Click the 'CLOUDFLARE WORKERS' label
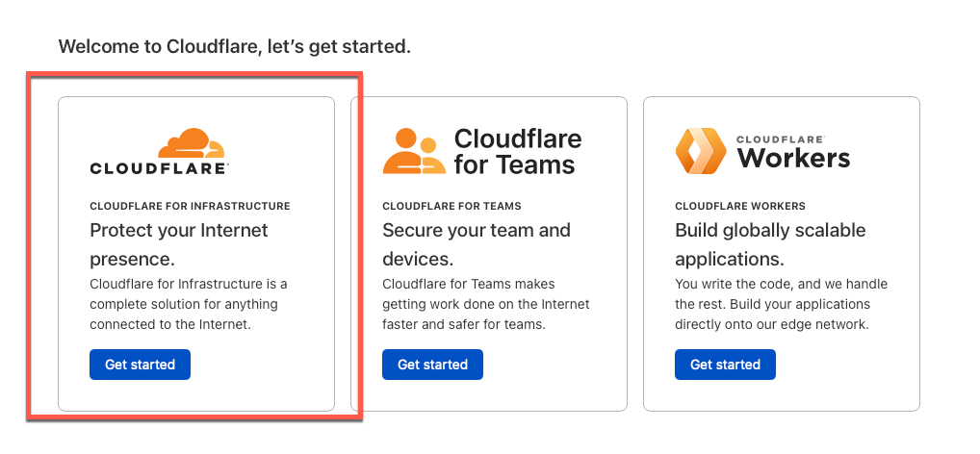980x454 pixels. (740, 206)
